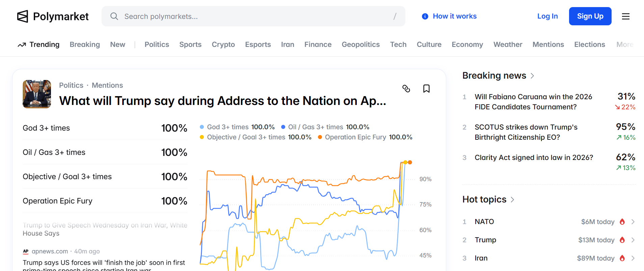This screenshot has width=644, height=271.
Task: Click the Trending arrow icon
Action: tap(22, 45)
